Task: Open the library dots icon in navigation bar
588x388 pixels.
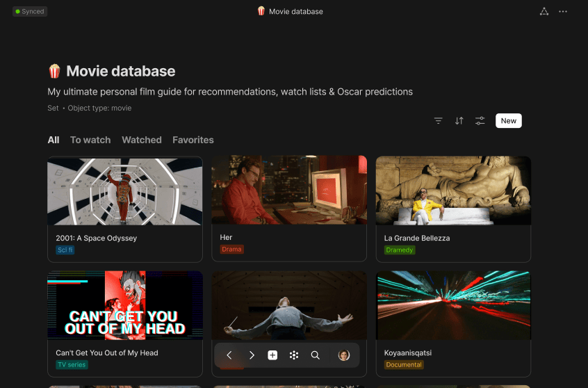Action: coord(294,355)
